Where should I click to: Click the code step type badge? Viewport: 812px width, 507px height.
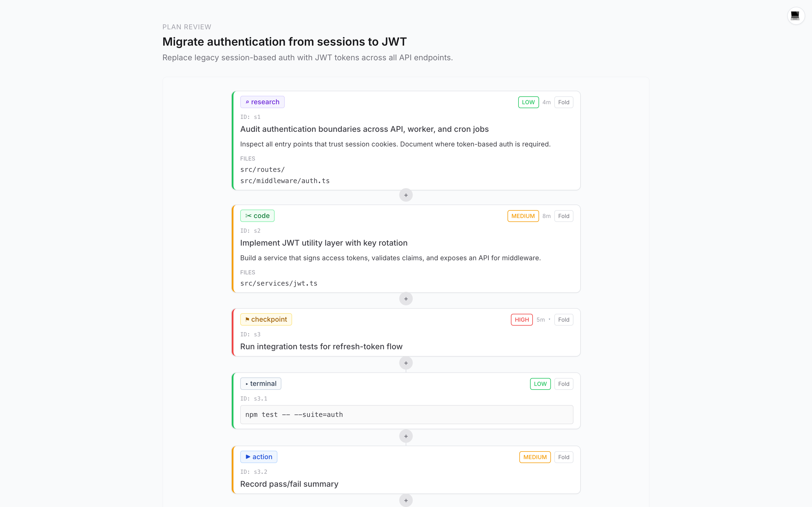coord(257,215)
